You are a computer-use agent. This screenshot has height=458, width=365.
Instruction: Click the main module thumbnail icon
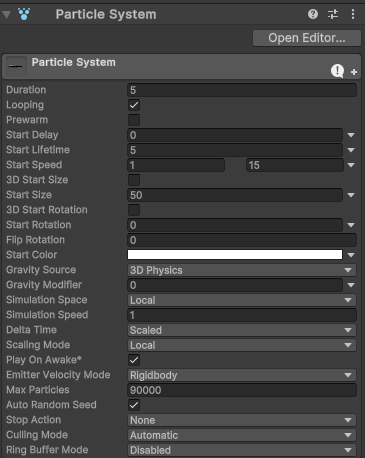pos(16,66)
